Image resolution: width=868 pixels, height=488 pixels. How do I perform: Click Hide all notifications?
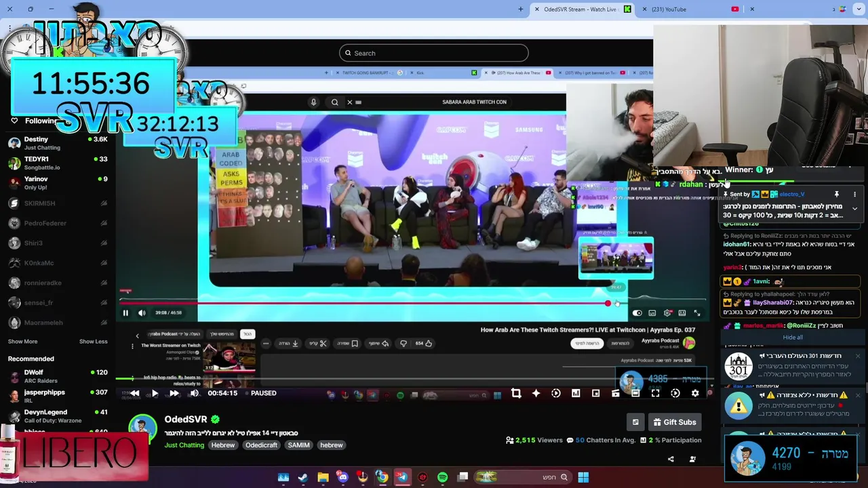(792, 338)
